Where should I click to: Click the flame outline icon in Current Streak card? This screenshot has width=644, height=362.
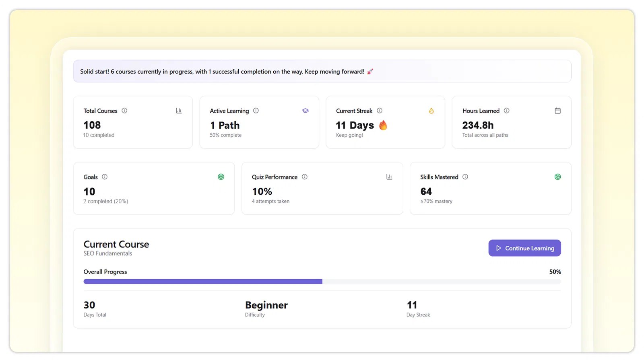(431, 111)
